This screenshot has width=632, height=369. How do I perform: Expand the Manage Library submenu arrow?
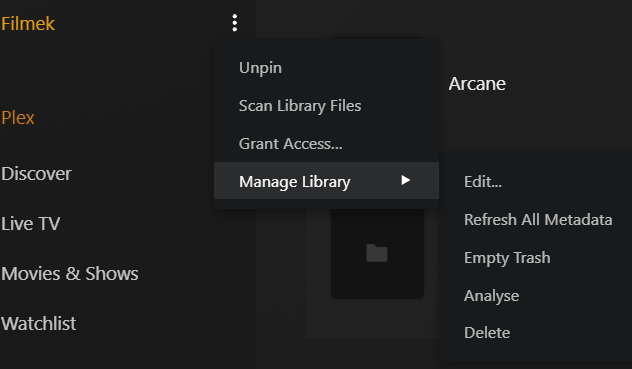pos(405,180)
